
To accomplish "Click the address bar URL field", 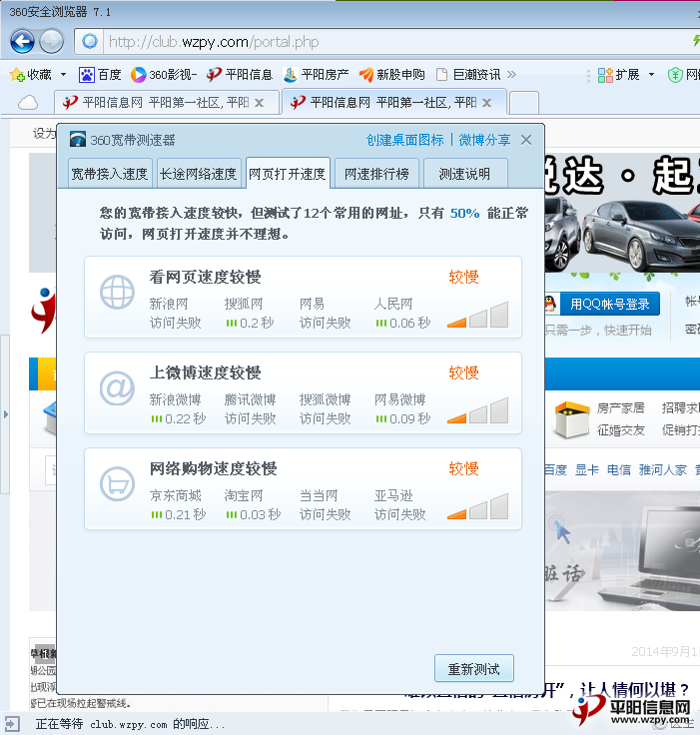I will (393, 42).
